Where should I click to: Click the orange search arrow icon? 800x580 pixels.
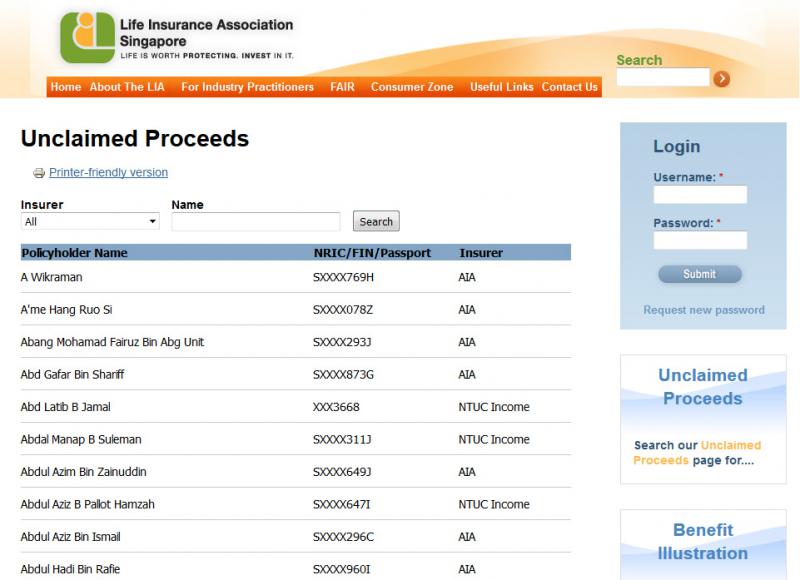click(721, 79)
